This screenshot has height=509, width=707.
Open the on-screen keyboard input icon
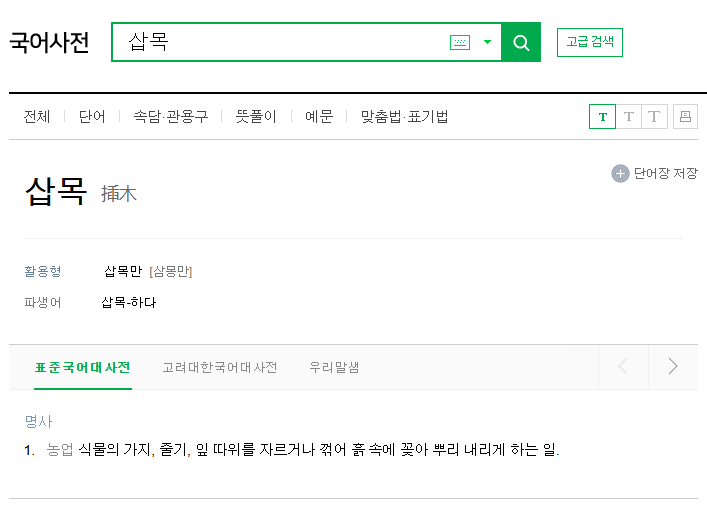pos(460,42)
